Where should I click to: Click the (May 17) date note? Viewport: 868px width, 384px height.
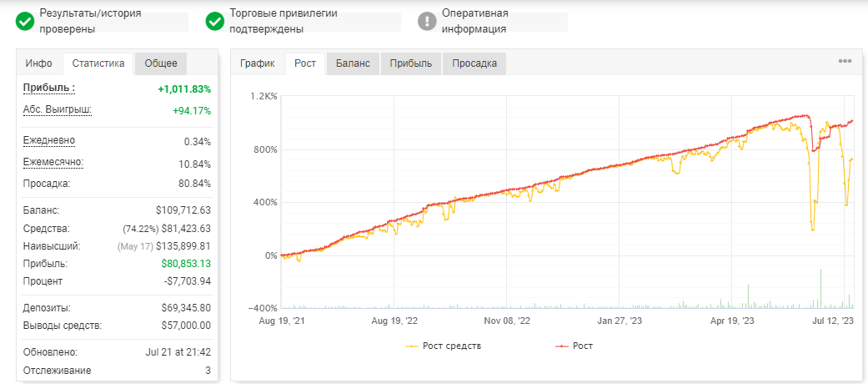pos(134,246)
